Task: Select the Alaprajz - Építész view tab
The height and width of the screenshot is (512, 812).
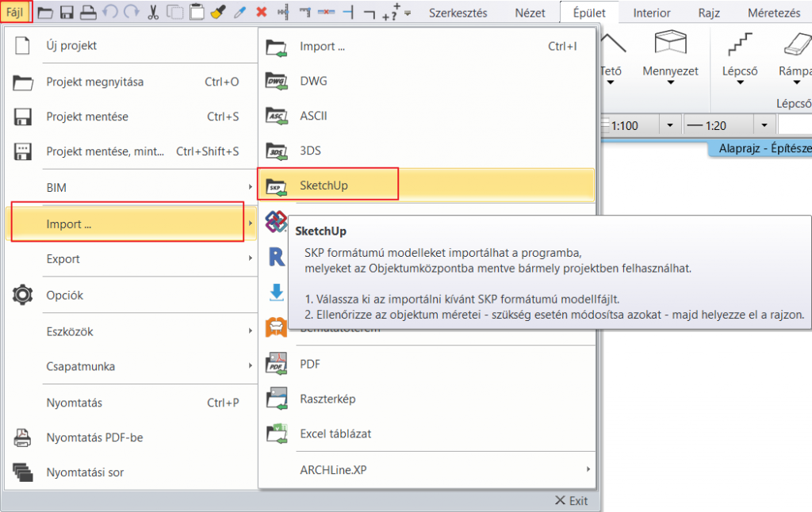Action: [x=760, y=148]
